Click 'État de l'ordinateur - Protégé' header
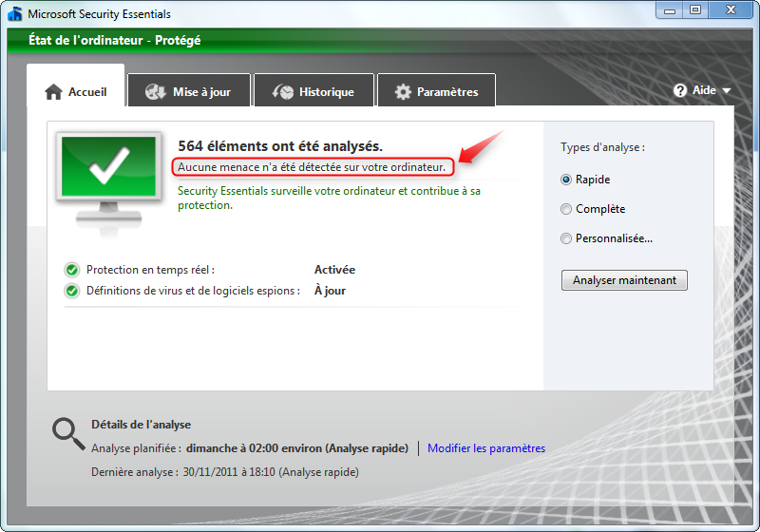The image size is (760, 532). pos(114,40)
